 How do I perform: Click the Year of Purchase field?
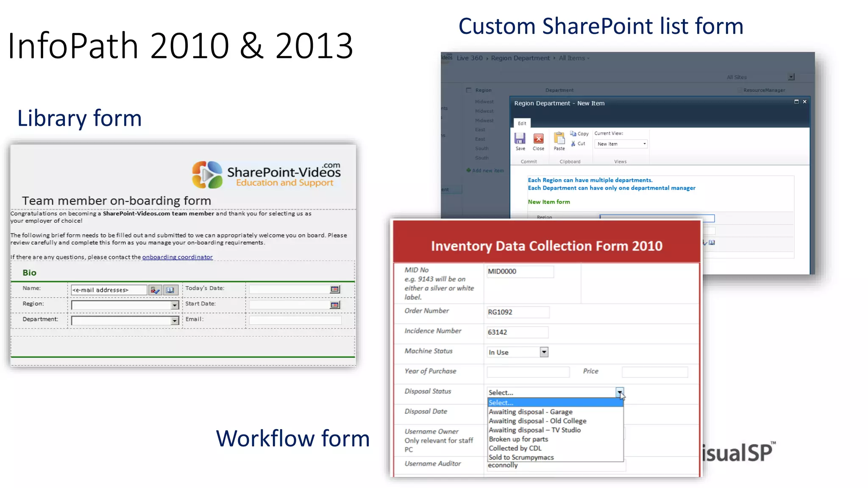(x=528, y=372)
